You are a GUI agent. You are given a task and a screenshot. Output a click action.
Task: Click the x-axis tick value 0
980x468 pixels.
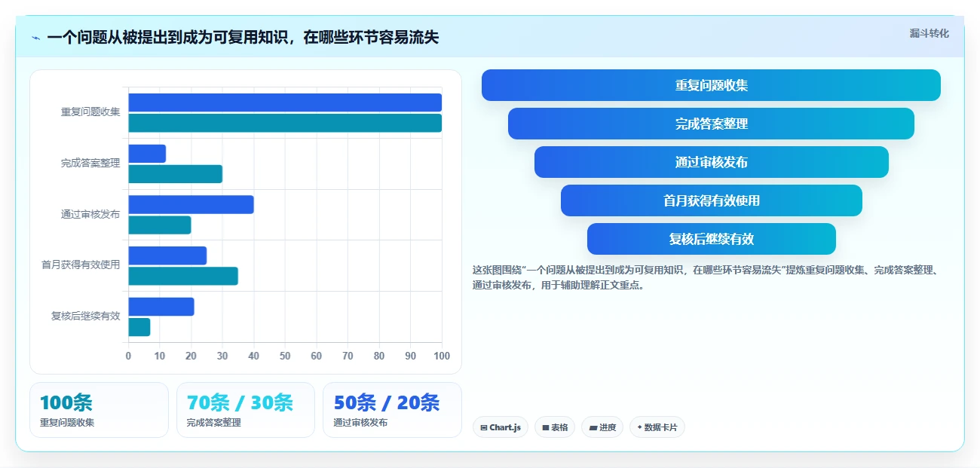click(128, 356)
